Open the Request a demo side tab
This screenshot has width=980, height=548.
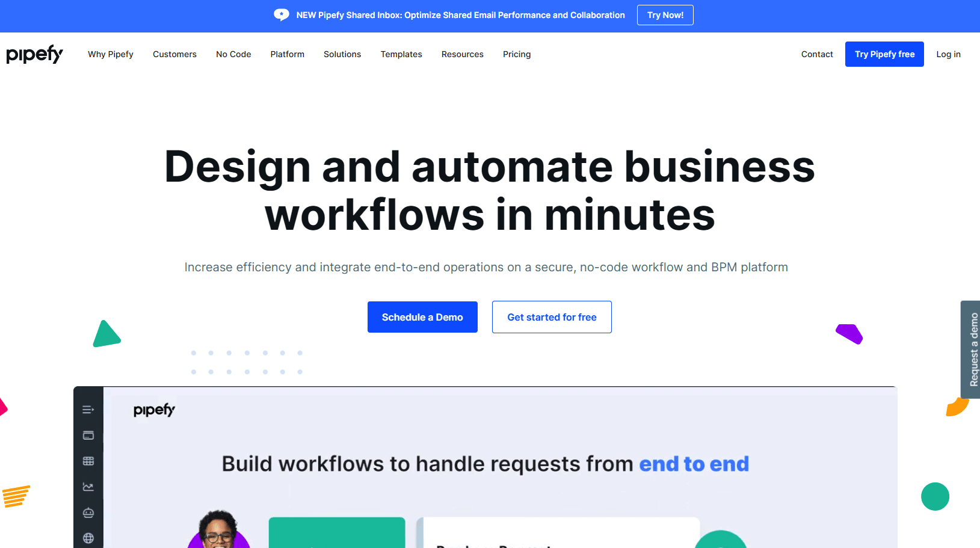tap(970, 349)
